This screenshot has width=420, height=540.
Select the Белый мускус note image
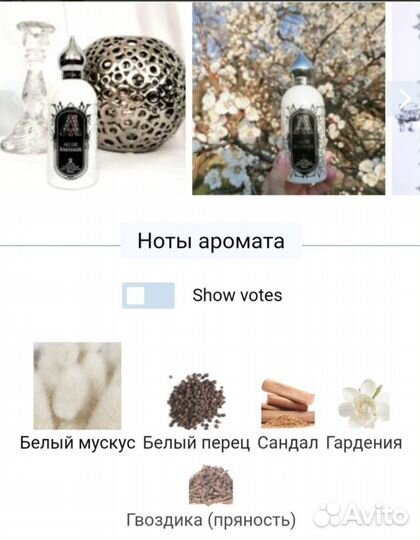coord(77,386)
